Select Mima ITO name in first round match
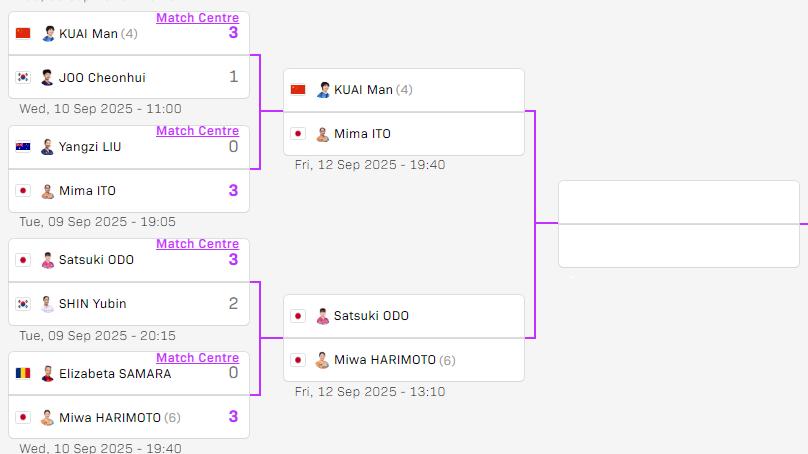This screenshot has height=454, width=808. tap(87, 191)
